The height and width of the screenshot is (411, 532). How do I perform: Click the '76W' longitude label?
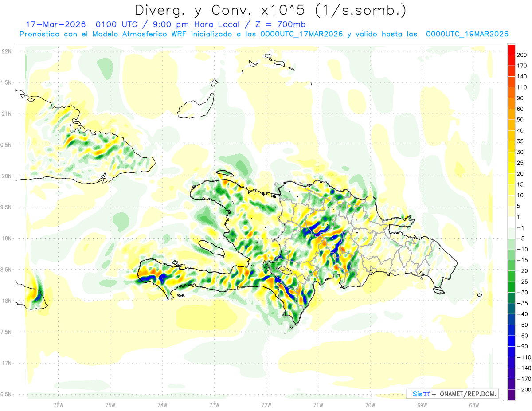[58, 405]
